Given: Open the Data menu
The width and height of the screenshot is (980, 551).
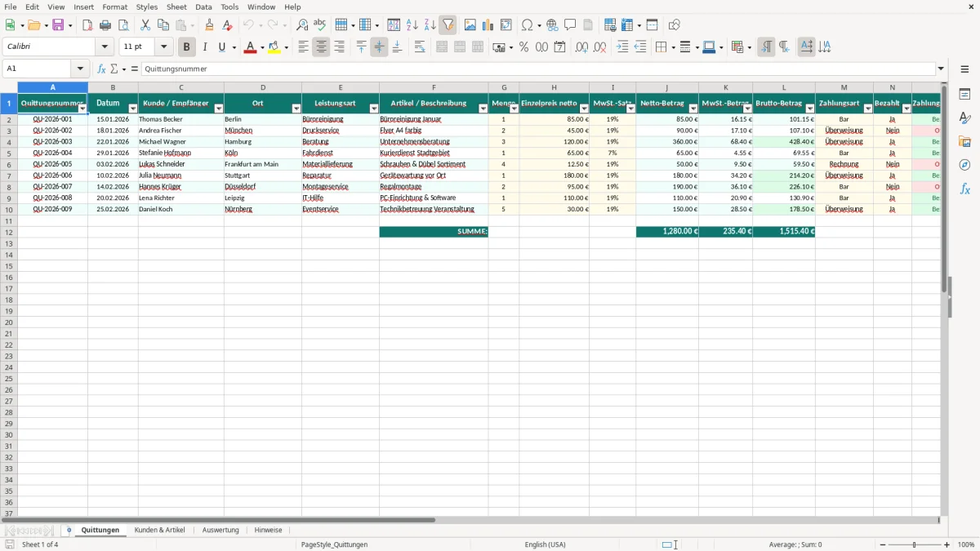Looking at the screenshot, I should pos(203,7).
